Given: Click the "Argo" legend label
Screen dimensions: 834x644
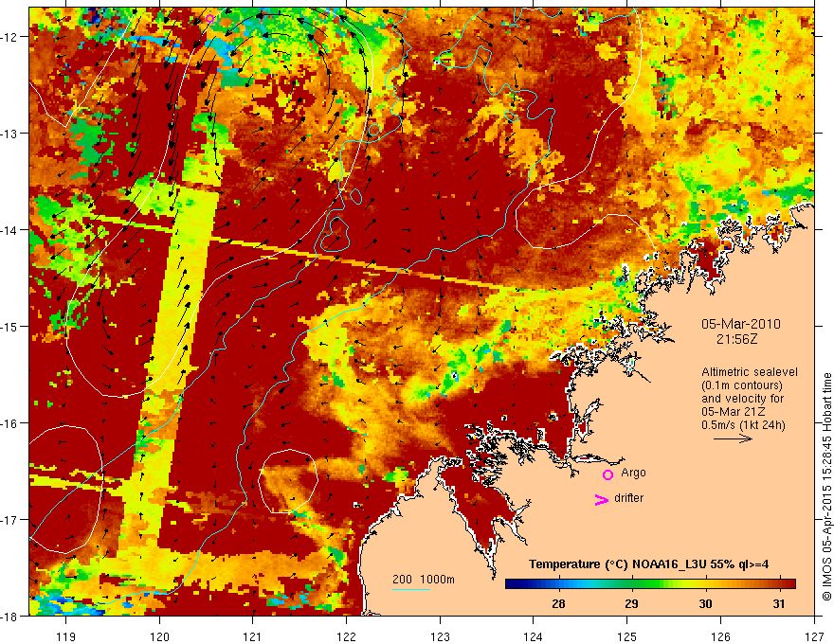Looking at the screenshot, I should [633, 473].
